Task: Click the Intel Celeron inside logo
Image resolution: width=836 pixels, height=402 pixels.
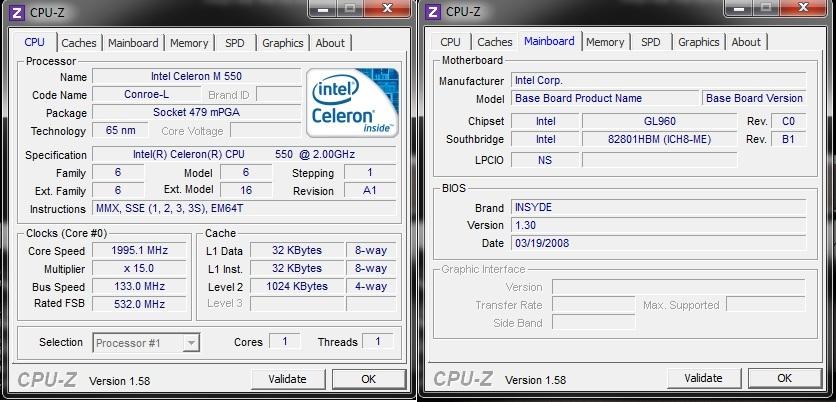Action: pyautogui.click(x=352, y=102)
